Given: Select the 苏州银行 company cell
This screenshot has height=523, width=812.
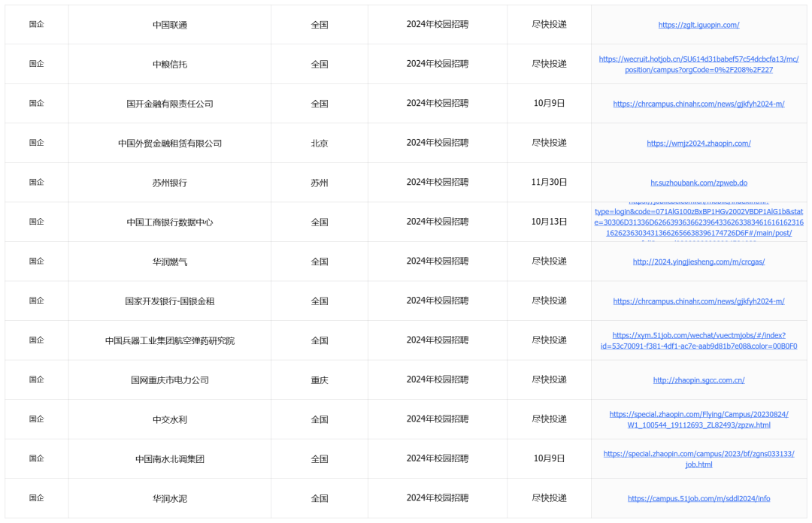Looking at the screenshot, I should [170, 183].
